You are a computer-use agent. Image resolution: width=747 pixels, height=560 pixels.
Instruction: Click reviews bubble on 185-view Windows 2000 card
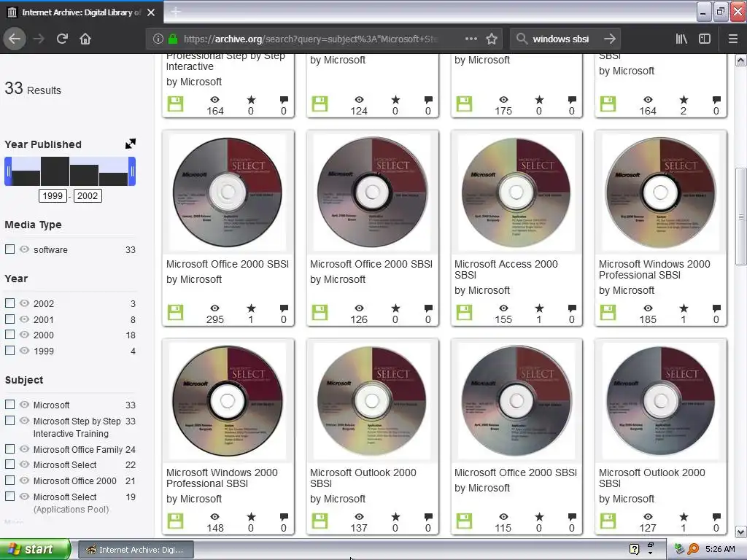[x=716, y=308]
